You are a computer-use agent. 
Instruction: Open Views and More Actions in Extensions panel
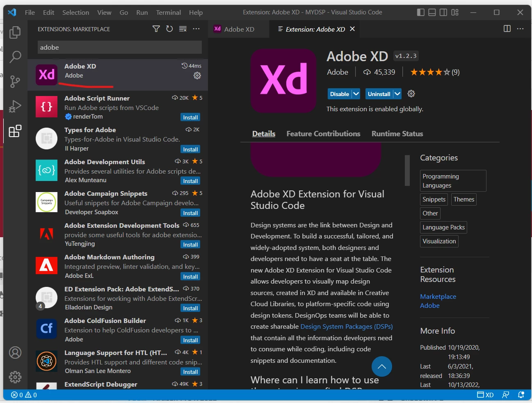pyautogui.click(x=196, y=29)
